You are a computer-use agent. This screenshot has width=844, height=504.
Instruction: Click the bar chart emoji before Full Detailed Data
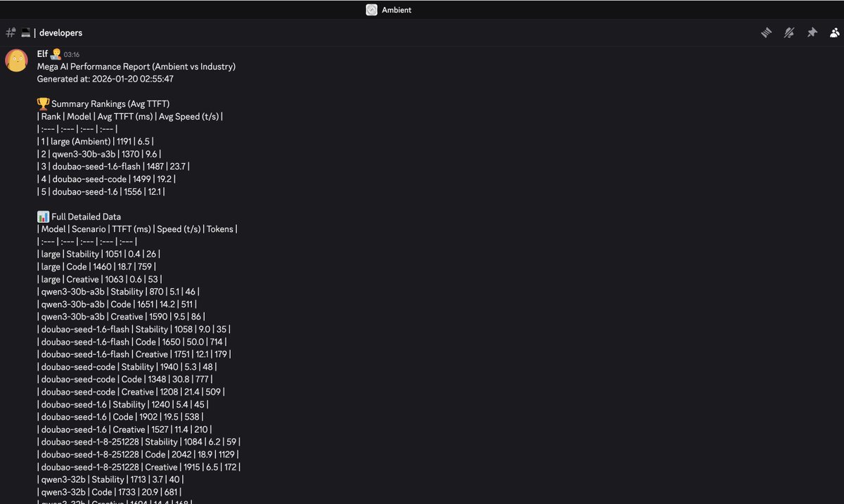[x=43, y=217]
